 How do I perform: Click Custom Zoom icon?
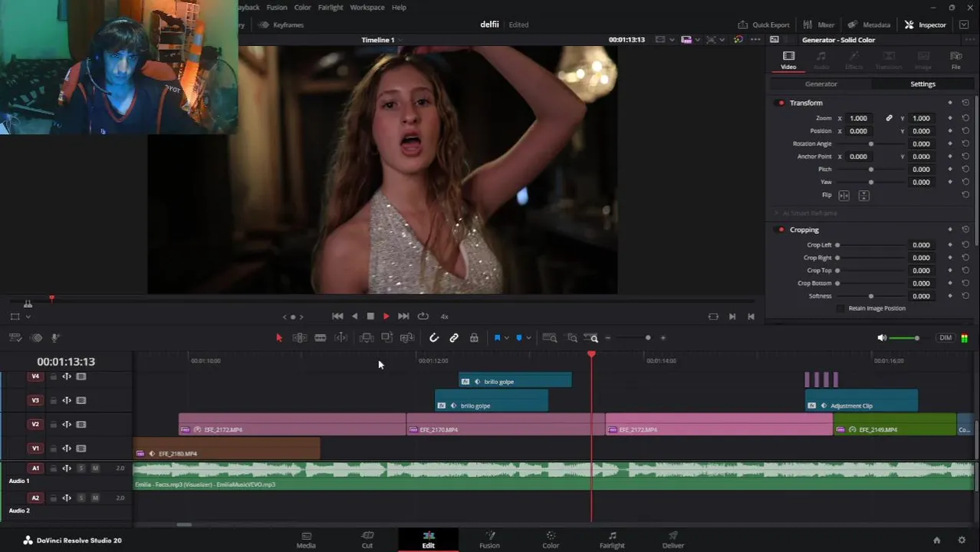[x=591, y=338]
